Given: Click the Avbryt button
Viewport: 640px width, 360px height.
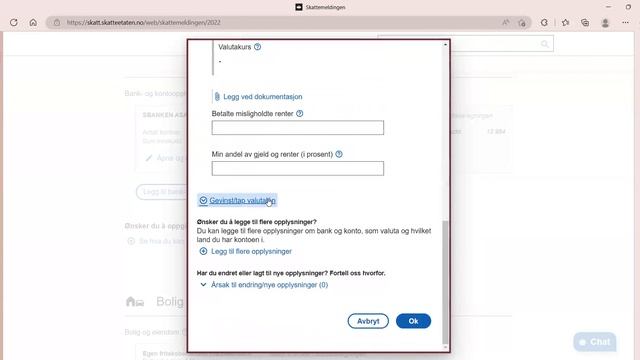Looking at the screenshot, I should pyautogui.click(x=368, y=321).
